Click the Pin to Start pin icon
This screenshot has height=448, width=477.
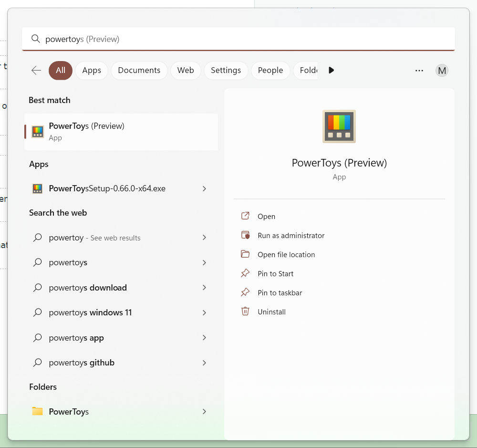point(245,273)
